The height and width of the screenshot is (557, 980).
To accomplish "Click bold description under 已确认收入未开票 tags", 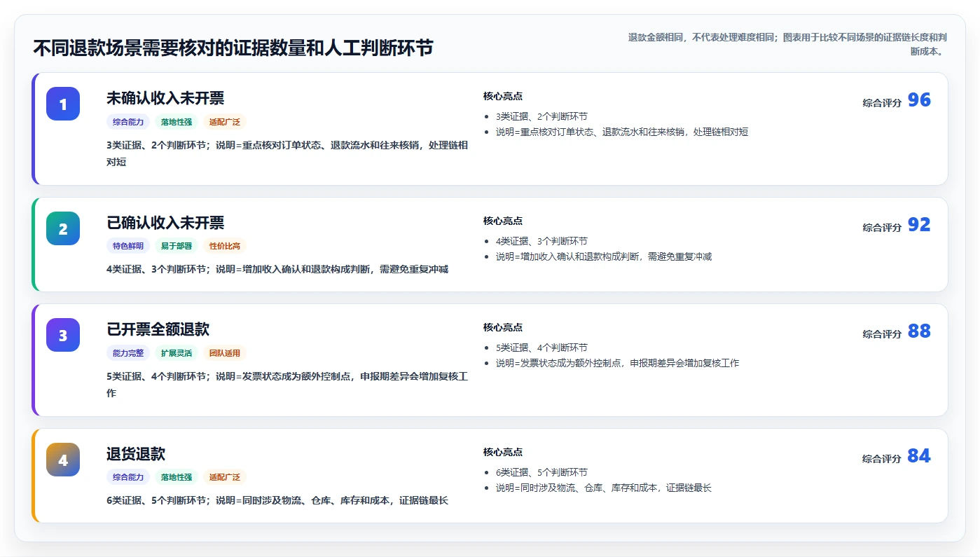I will 277,269.
